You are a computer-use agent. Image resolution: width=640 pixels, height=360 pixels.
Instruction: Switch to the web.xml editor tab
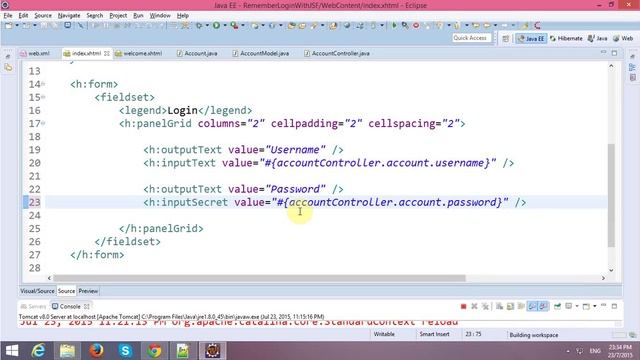coord(36,53)
